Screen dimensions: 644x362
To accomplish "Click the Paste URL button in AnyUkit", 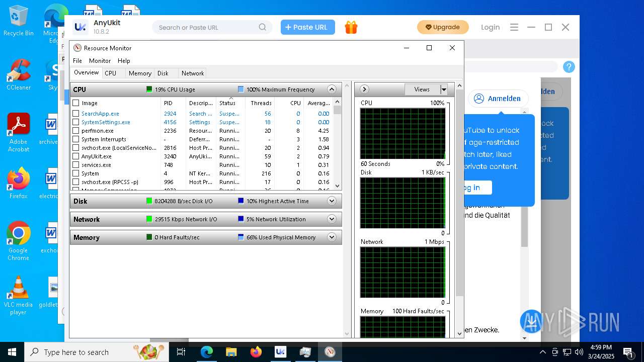I will click(308, 27).
